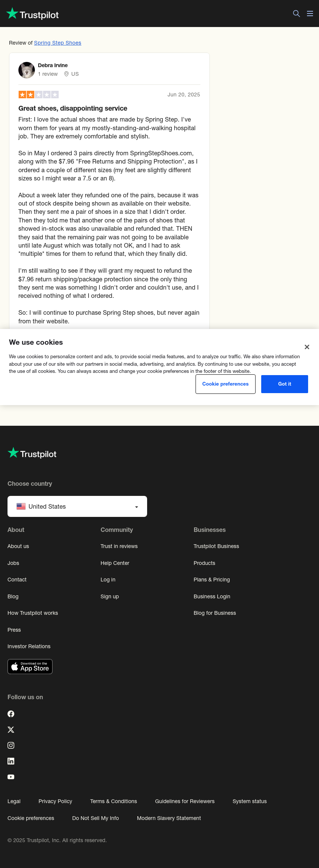Open Do Not Sell My Info link
Image resolution: width=319 pixels, height=868 pixels.
(x=95, y=818)
